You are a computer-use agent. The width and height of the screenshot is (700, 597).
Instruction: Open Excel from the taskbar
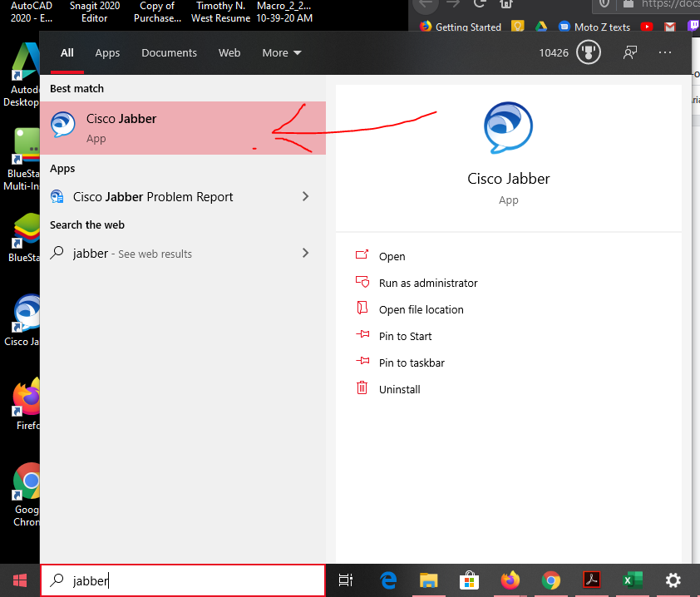coord(632,580)
